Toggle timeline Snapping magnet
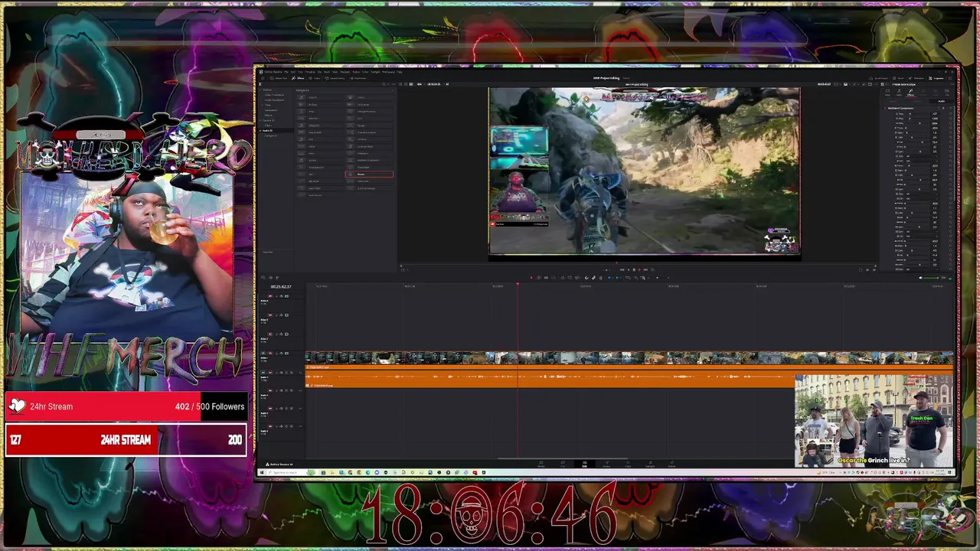980x551 pixels. (586, 277)
